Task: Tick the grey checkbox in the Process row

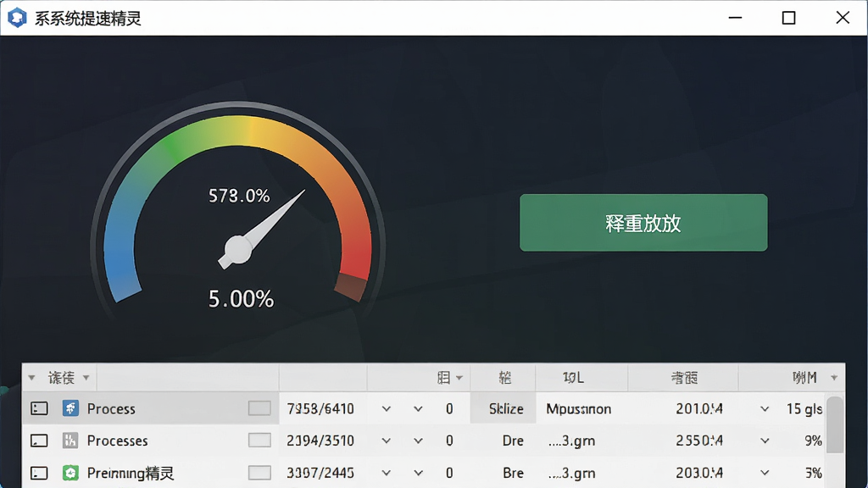Action: 259,408
